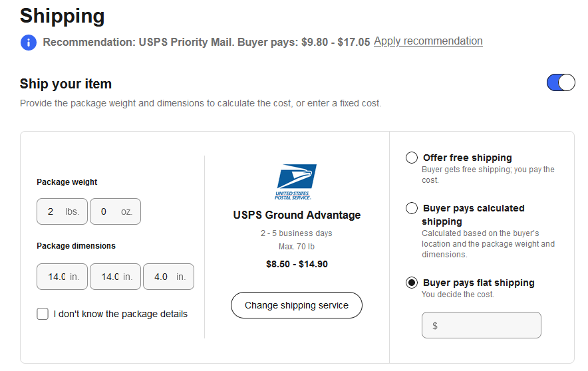Viewport: 588px width, 371px height.
Task: Select Buyer pays calculated shipping option
Action: pyautogui.click(x=411, y=208)
